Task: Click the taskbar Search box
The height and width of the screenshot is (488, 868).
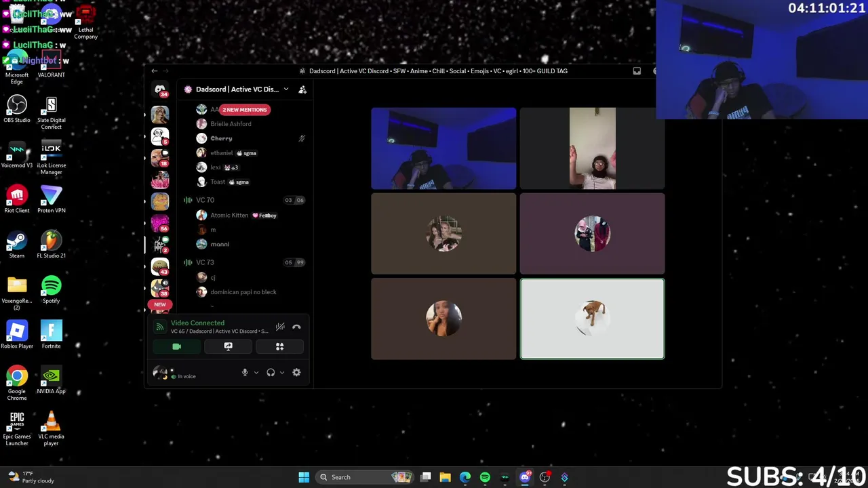Action: (366, 477)
